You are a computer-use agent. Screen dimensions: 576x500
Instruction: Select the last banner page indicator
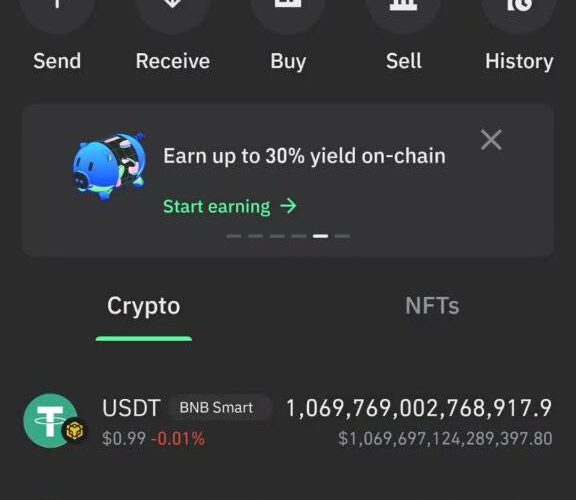[342, 236]
